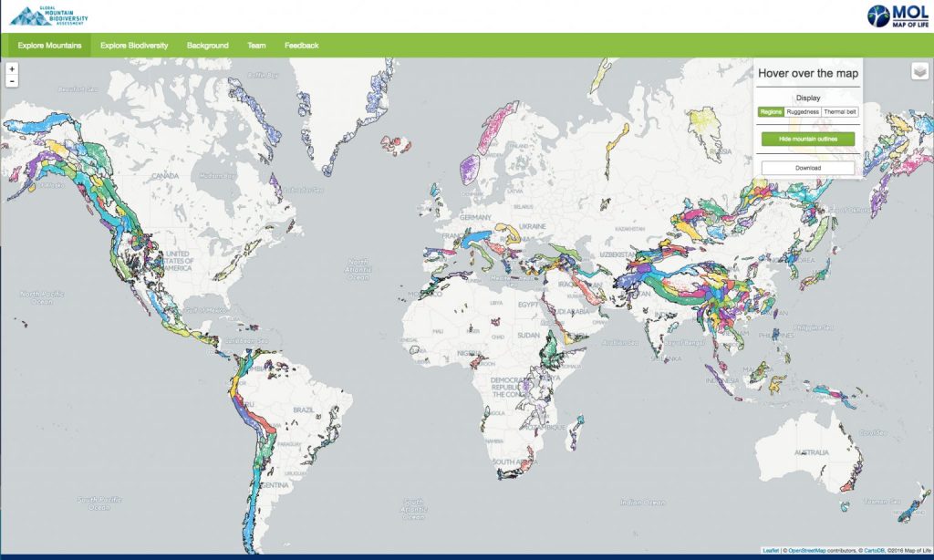This screenshot has height=560, width=934.
Task: Switch display to Ruggedness
Action: pos(803,111)
